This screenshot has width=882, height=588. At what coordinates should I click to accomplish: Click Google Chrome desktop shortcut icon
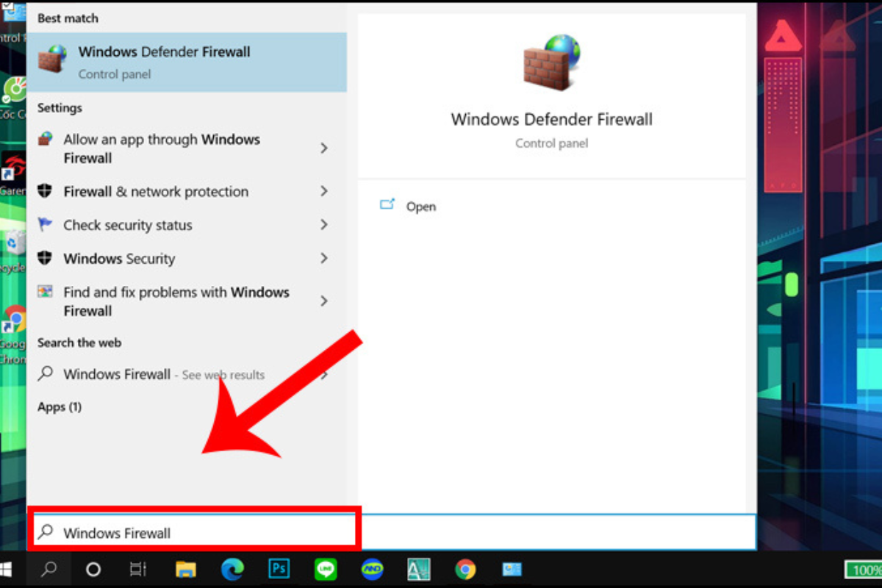(x=13, y=319)
